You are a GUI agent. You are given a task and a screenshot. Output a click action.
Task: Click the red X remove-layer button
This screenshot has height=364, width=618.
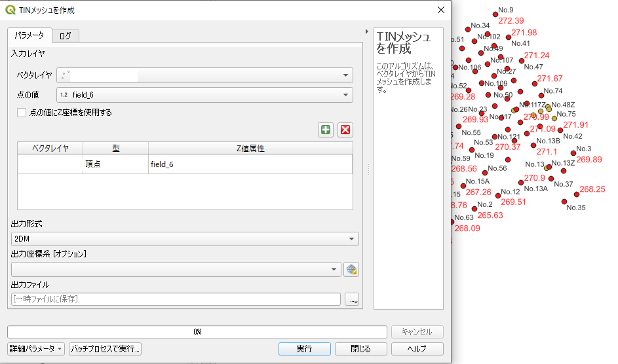pos(345,130)
